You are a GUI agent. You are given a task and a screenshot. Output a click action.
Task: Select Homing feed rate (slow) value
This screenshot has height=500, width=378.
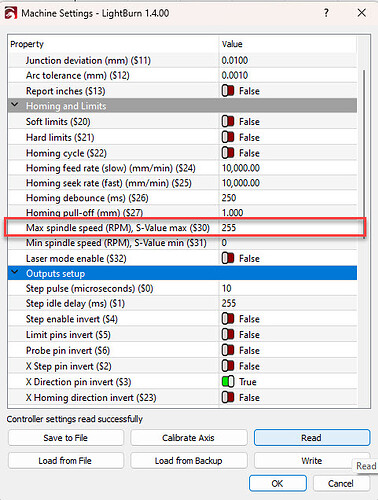click(241, 168)
